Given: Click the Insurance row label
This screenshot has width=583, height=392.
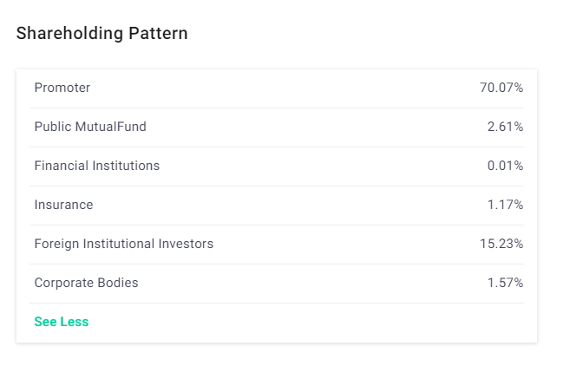Looking at the screenshot, I should point(63,205).
